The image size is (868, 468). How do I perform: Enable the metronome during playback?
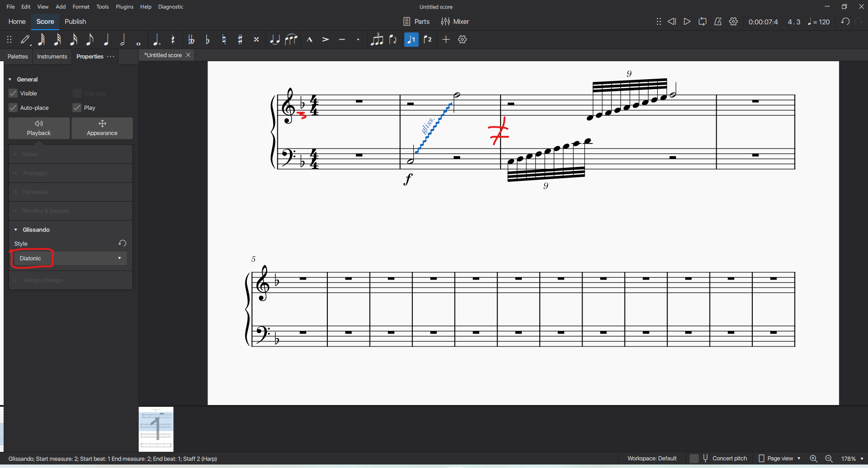tap(718, 21)
